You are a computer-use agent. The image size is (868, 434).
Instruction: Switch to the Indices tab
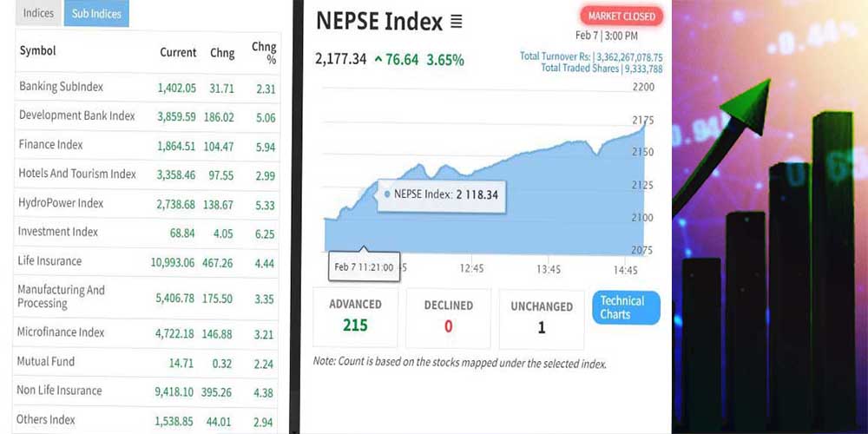(38, 13)
